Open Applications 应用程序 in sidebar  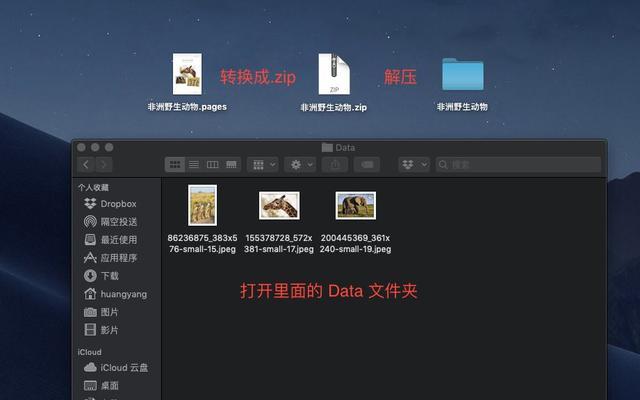tap(117, 258)
